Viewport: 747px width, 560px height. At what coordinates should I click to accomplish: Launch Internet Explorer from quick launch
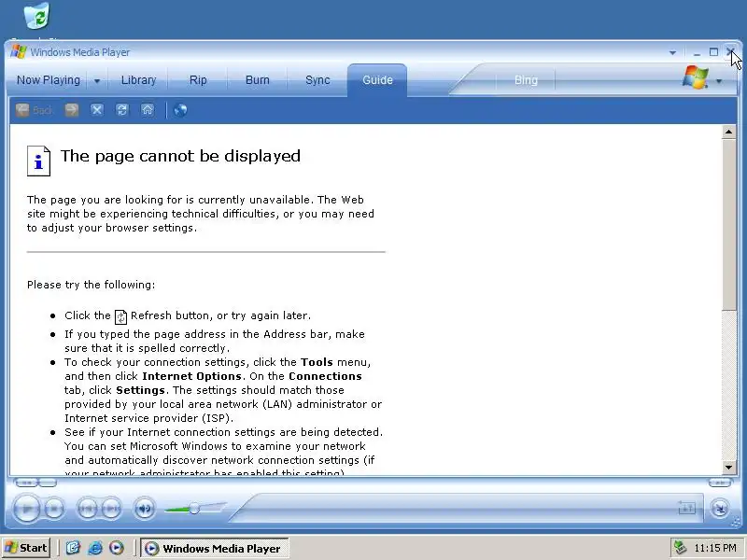(95, 548)
